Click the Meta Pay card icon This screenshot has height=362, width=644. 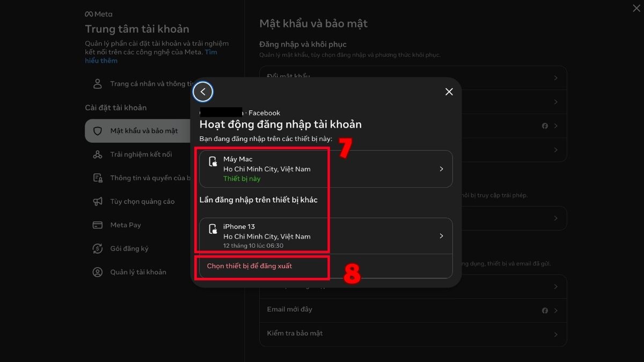point(97,225)
